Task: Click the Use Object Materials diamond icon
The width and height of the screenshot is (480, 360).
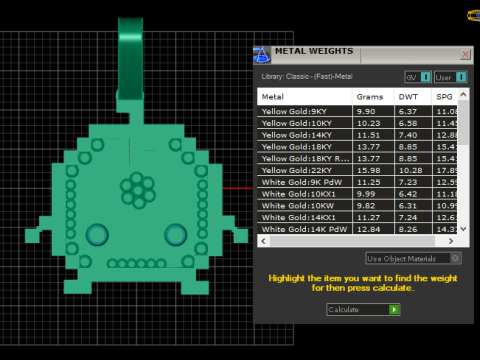Action: pyautogui.click(x=455, y=258)
